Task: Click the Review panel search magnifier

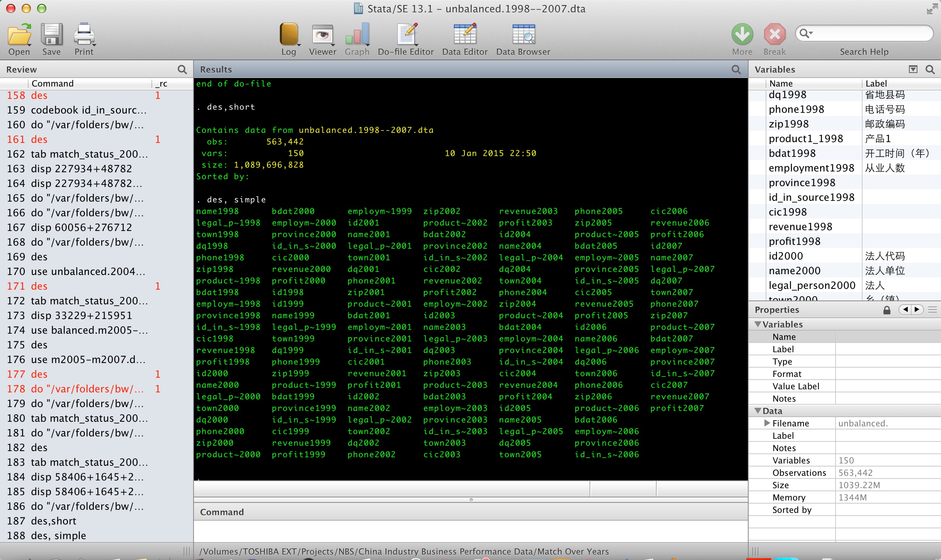Action: pos(182,70)
